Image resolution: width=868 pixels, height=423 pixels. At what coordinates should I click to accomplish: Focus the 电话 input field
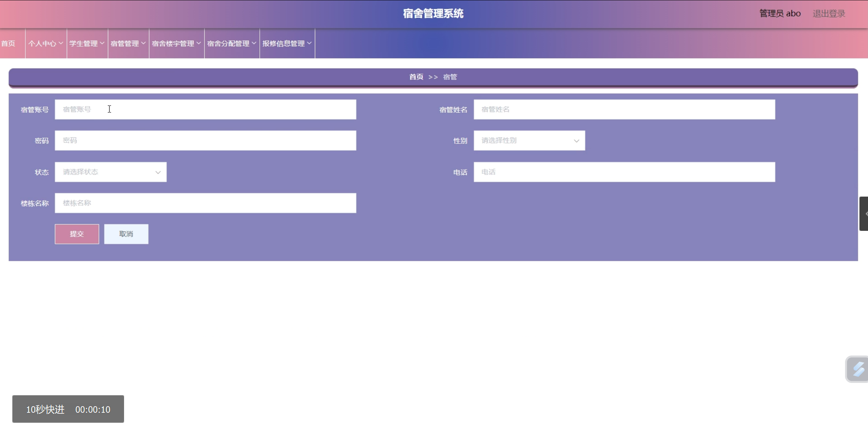624,172
